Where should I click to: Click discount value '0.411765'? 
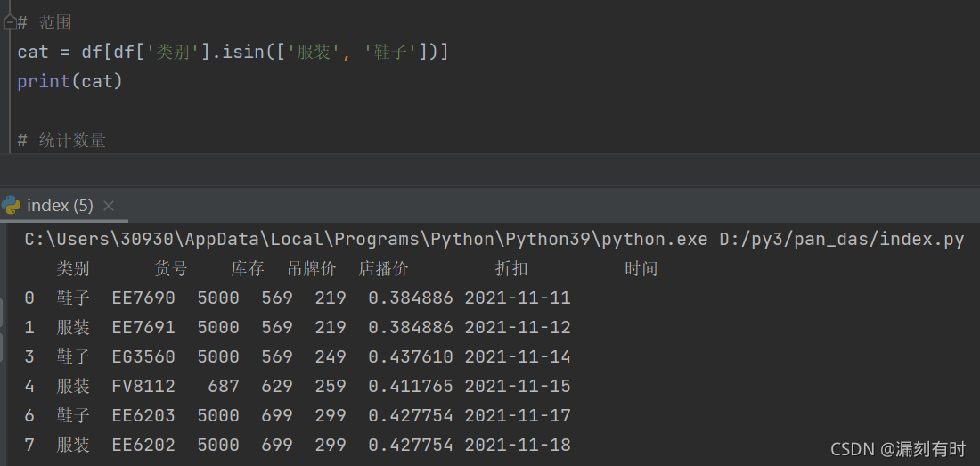pos(411,386)
